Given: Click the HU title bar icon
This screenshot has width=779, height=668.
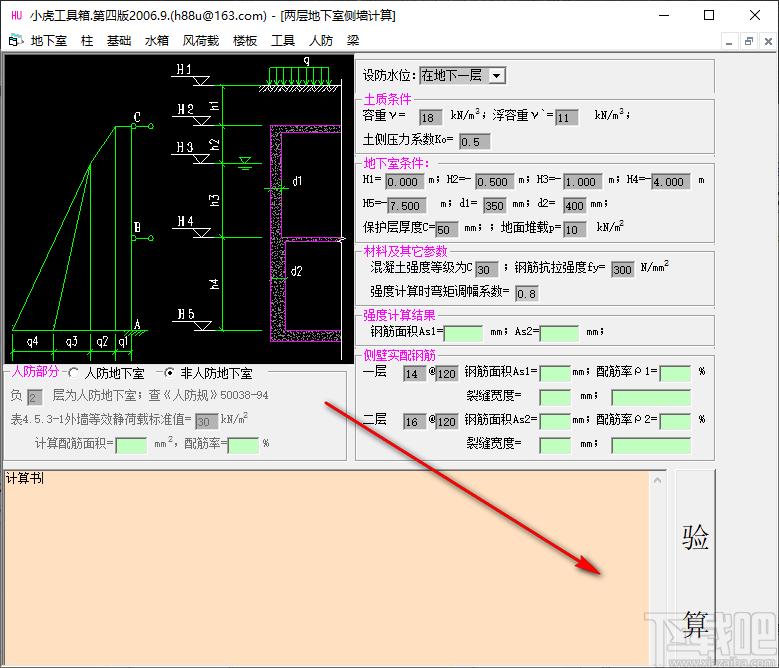Looking at the screenshot, I should 17,15.
